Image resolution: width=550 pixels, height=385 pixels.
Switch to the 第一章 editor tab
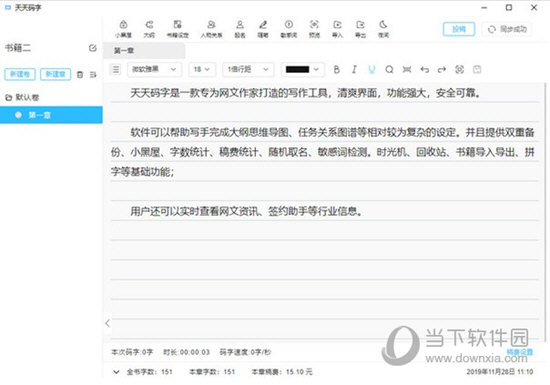[x=144, y=51]
